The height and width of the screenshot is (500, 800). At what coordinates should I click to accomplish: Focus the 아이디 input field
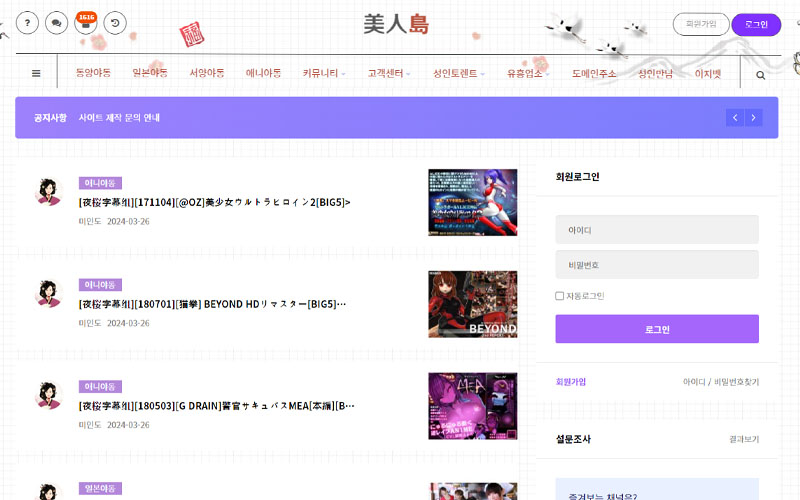[657, 230]
